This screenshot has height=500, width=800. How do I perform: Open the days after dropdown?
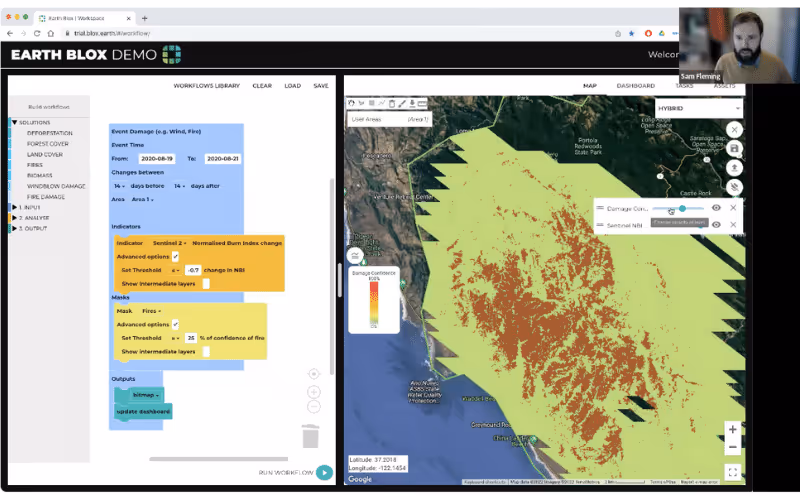point(180,186)
